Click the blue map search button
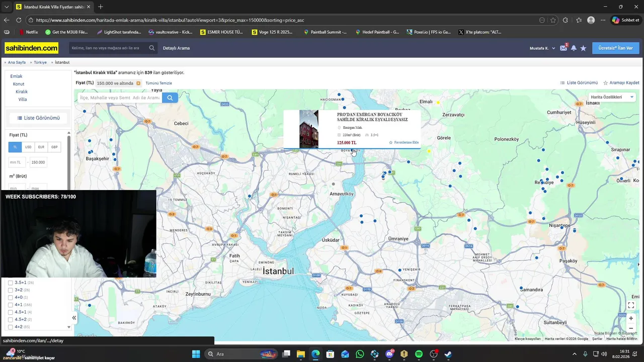The height and width of the screenshot is (362, 644). tap(170, 98)
